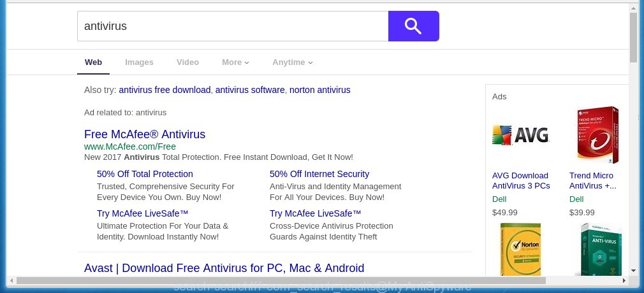Screen dimensions: 644x293
Task: Click Dell seller under Trend Micro ad
Action: [576, 199]
